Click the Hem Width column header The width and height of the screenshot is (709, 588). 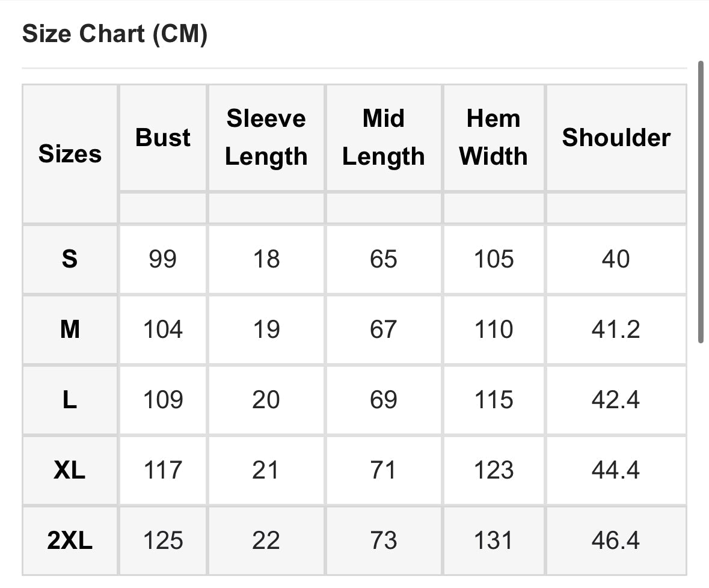(493, 138)
